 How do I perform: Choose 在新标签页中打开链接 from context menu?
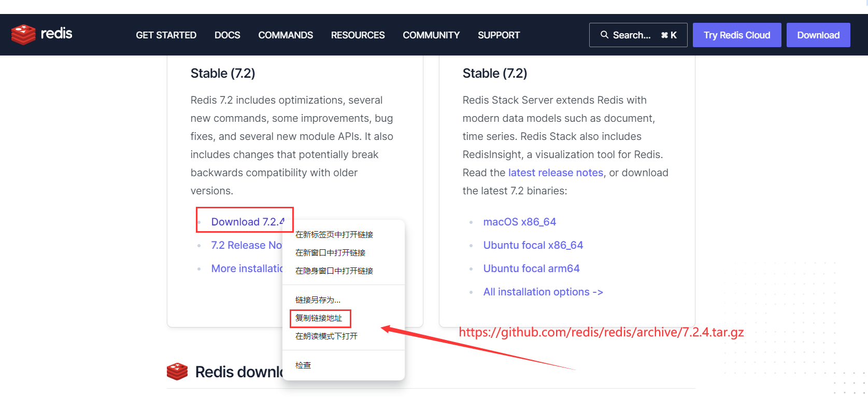pyautogui.click(x=344, y=235)
